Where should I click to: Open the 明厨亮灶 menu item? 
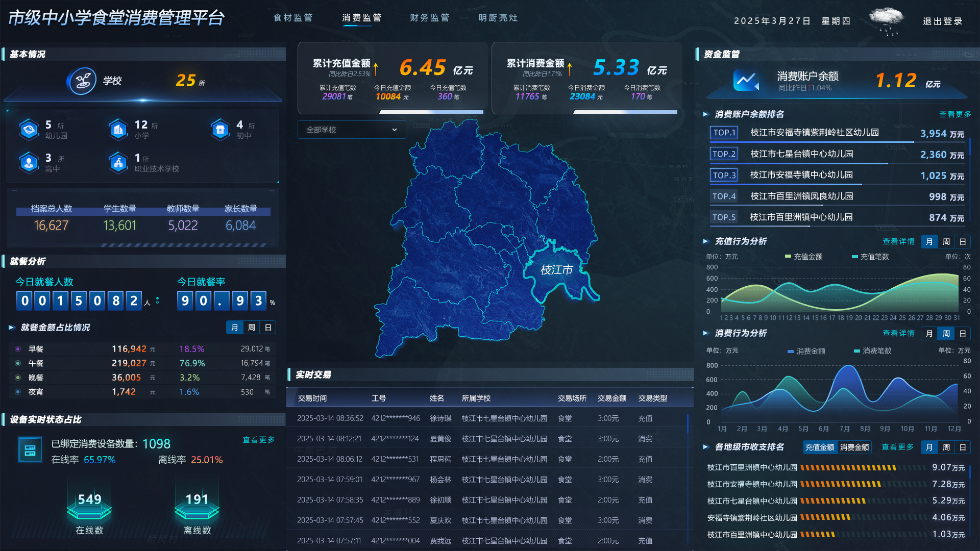pos(498,17)
